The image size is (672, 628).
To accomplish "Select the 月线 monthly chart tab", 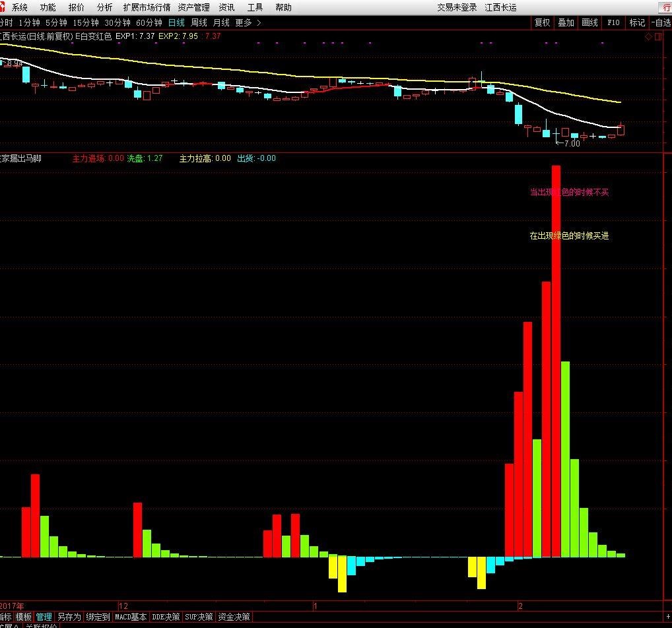I will pyautogui.click(x=221, y=22).
